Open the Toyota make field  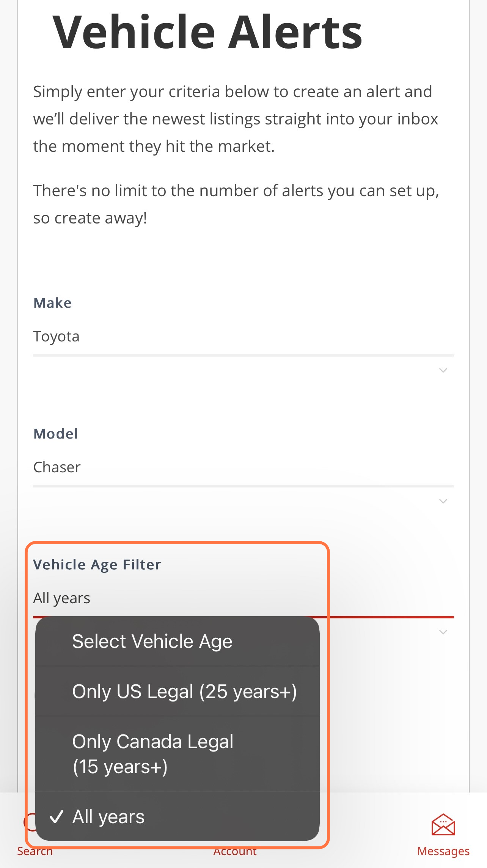tap(243, 337)
